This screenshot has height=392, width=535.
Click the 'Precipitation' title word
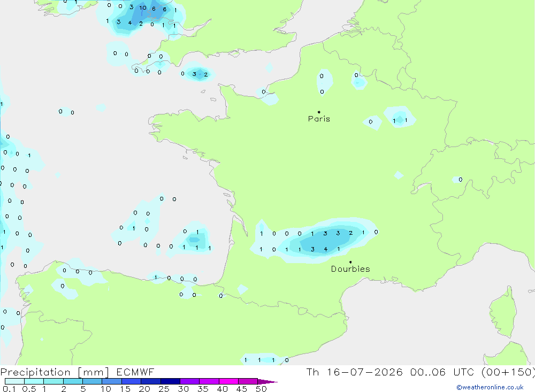tap(35, 372)
